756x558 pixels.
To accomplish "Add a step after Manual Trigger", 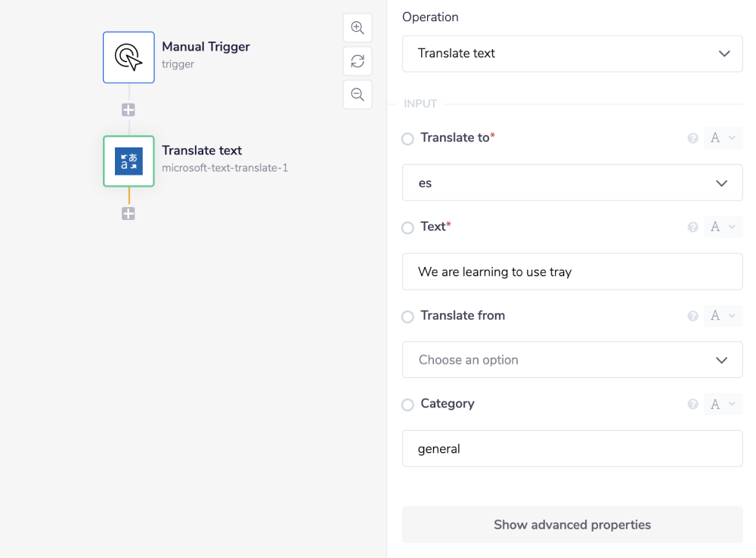I will click(x=129, y=110).
